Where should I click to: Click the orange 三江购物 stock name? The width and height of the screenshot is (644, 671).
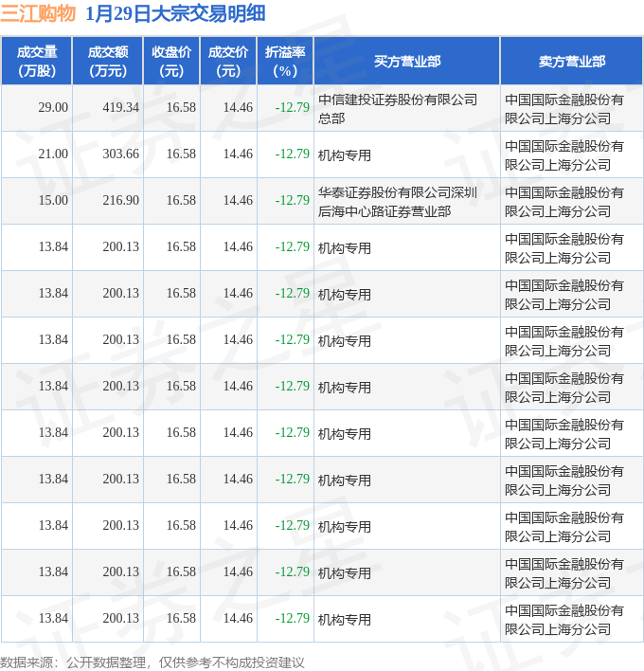[38, 13]
